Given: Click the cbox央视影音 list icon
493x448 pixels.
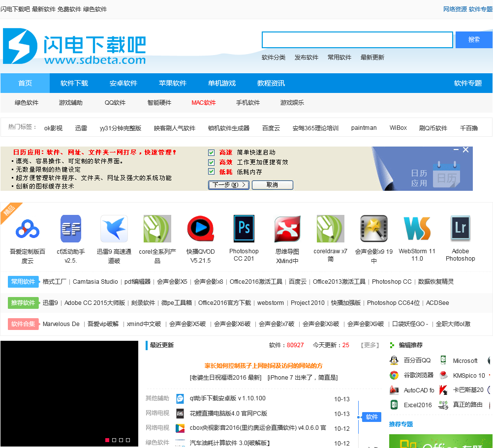Looking at the screenshot, I should click(x=180, y=428).
